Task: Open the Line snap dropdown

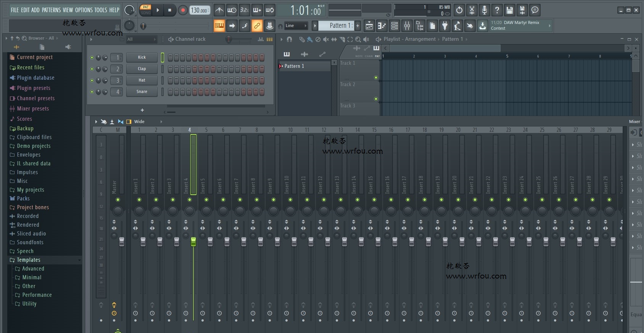Action: [296, 26]
